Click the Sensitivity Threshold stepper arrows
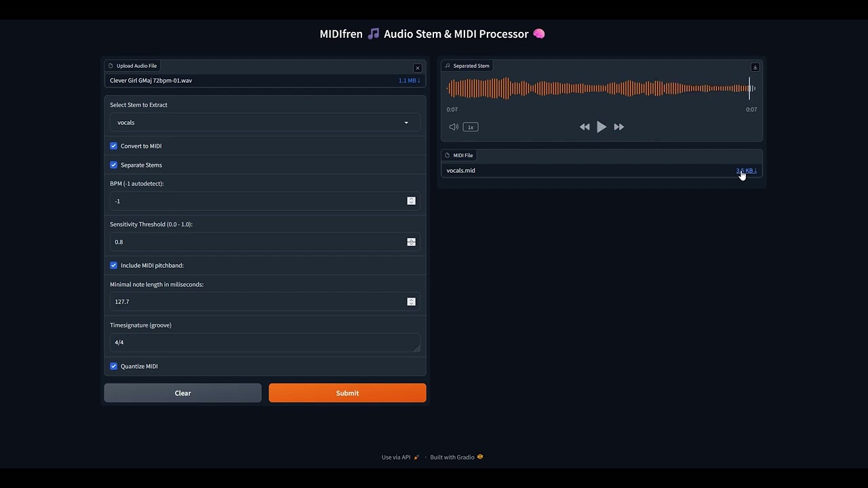The height and width of the screenshot is (488, 868). tap(412, 242)
